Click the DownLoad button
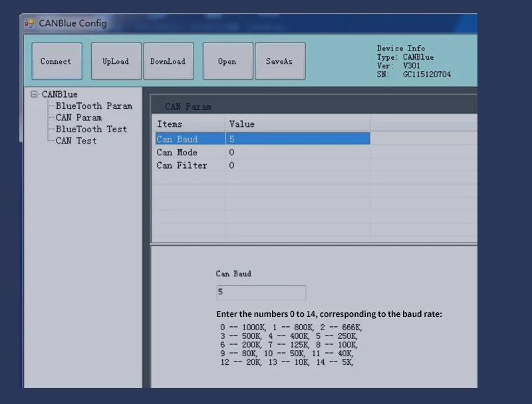 pyautogui.click(x=169, y=61)
